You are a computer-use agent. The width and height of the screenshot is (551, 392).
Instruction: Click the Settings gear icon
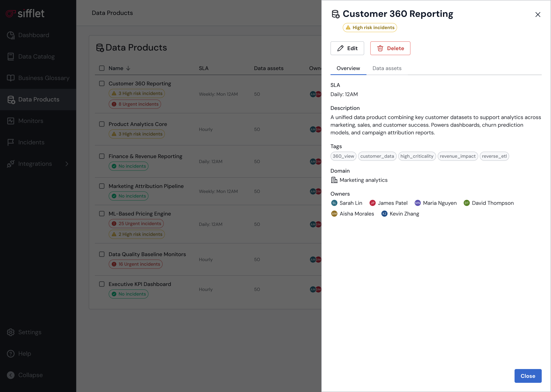[11, 332]
